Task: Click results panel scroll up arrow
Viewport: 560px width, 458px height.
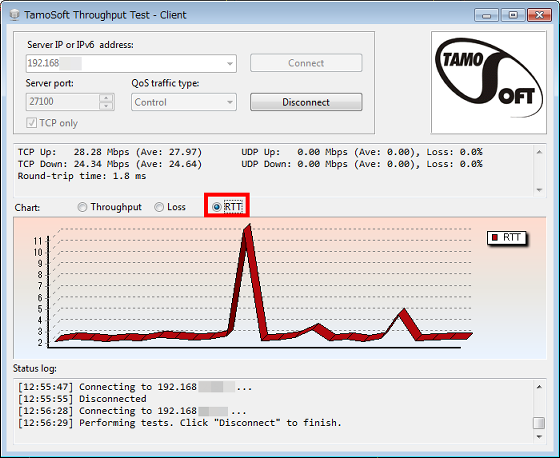Action: point(539,152)
